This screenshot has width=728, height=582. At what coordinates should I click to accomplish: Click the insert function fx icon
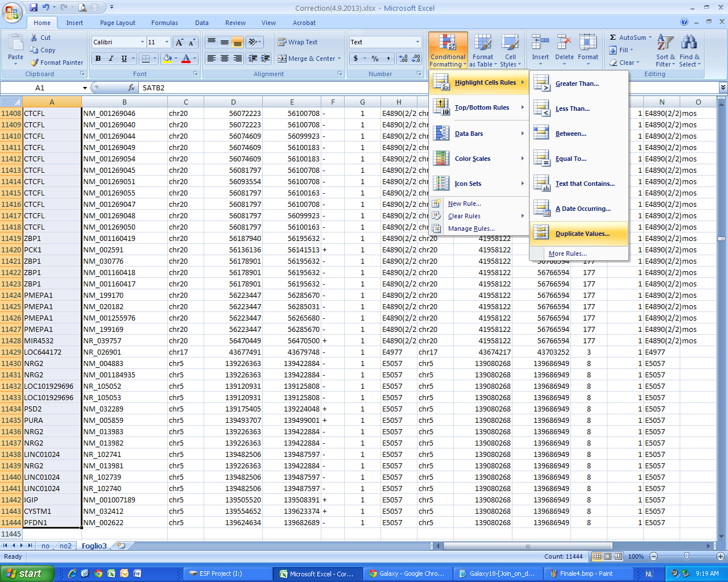click(131, 88)
